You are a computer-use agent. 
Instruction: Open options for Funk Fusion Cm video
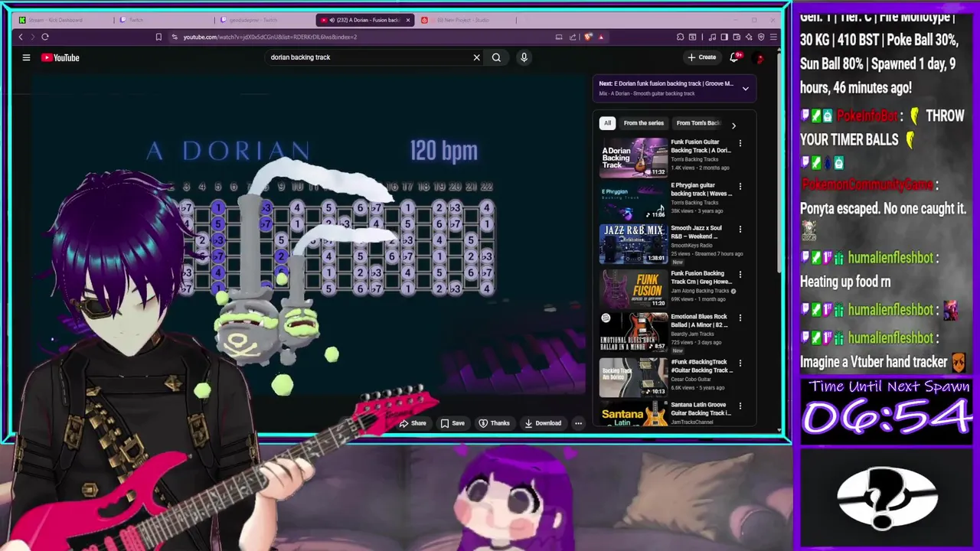(x=740, y=274)
